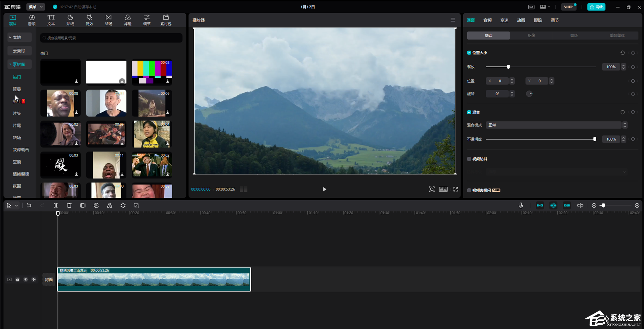
Task: Enable the 视频防抖 stabilization checkbox
Action: [x=469, y=159]
